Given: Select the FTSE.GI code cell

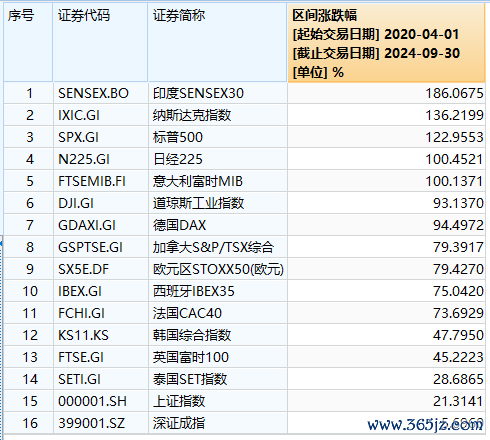Looking at the screenshot, I should click(x=100, y=357).
